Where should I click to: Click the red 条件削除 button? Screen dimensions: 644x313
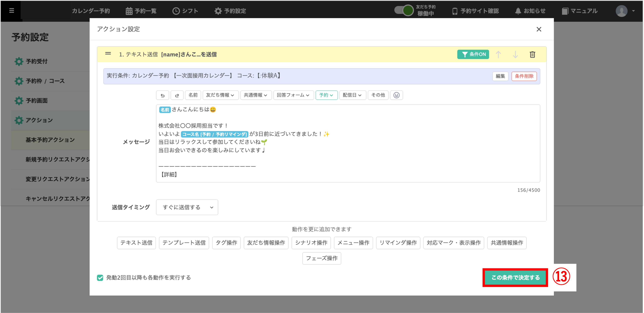524,76
